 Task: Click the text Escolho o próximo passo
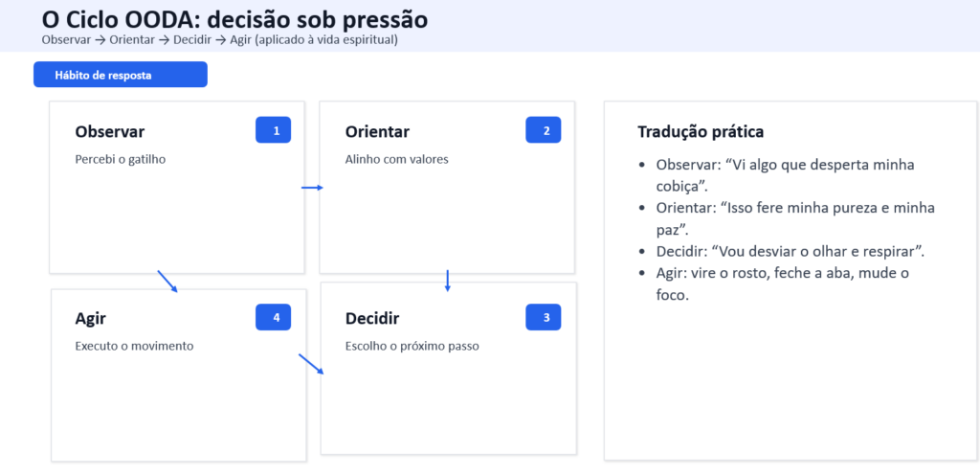point(412,346)
